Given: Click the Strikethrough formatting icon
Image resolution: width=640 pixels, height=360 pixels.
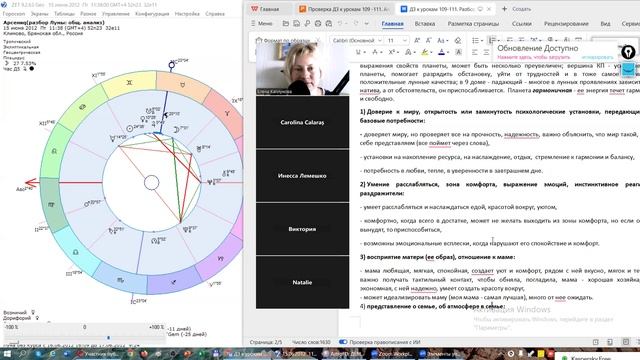Looking at the screenshot, I should 376,52.
